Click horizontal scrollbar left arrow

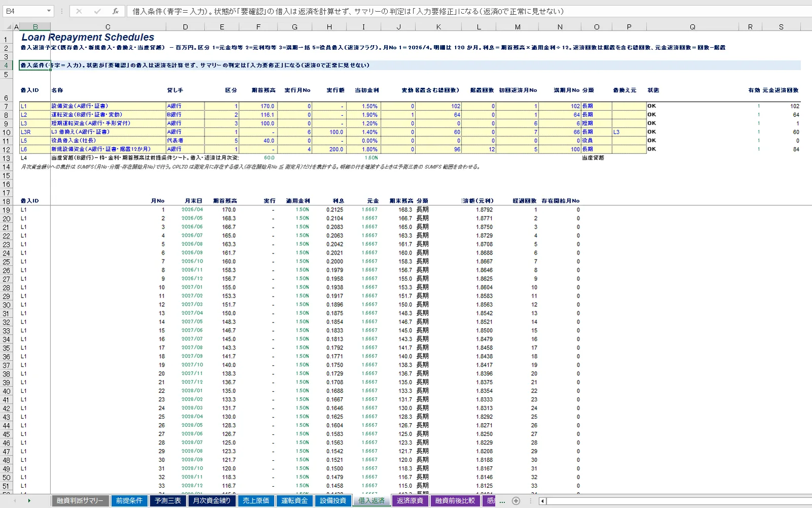click(x=543, y=501)
